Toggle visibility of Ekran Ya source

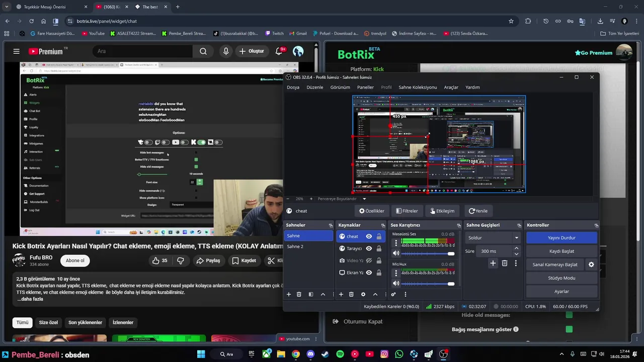pos(369,273)
